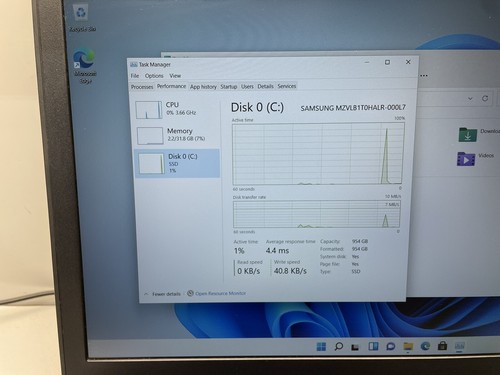500x375 pixels.
Task: Click the 40.8 KB/s write speed value
Action: coord(290,271)
